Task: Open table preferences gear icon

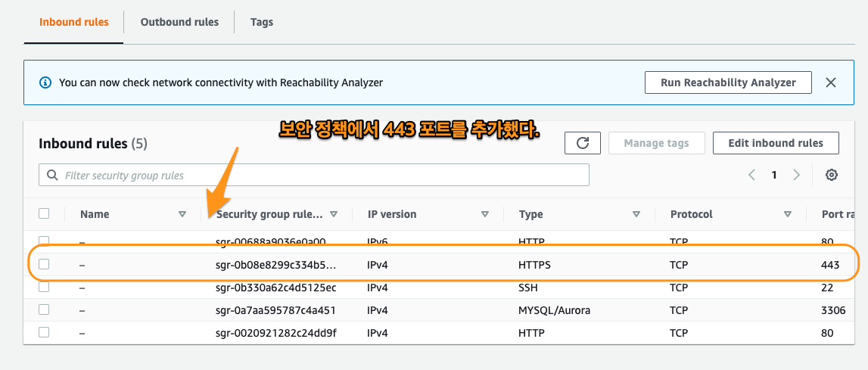Action: [x=831, y=175]
